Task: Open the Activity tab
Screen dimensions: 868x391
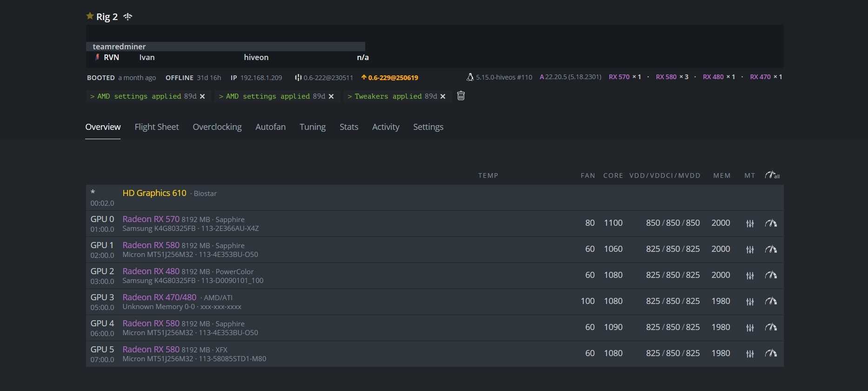Action: 386,127
